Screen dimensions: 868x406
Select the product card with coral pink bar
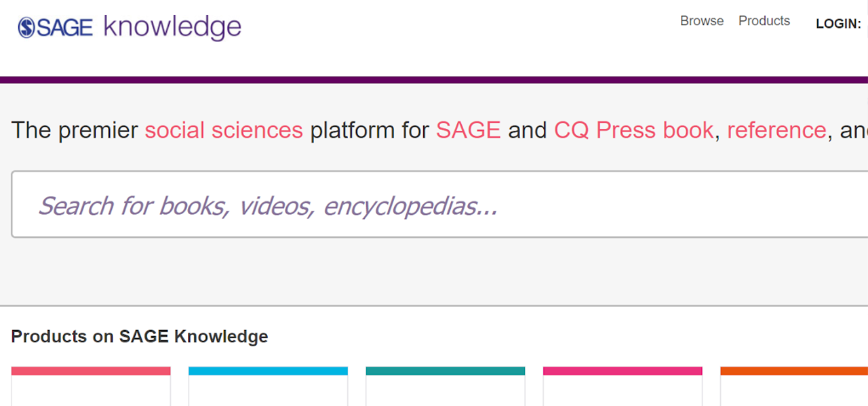91,386
